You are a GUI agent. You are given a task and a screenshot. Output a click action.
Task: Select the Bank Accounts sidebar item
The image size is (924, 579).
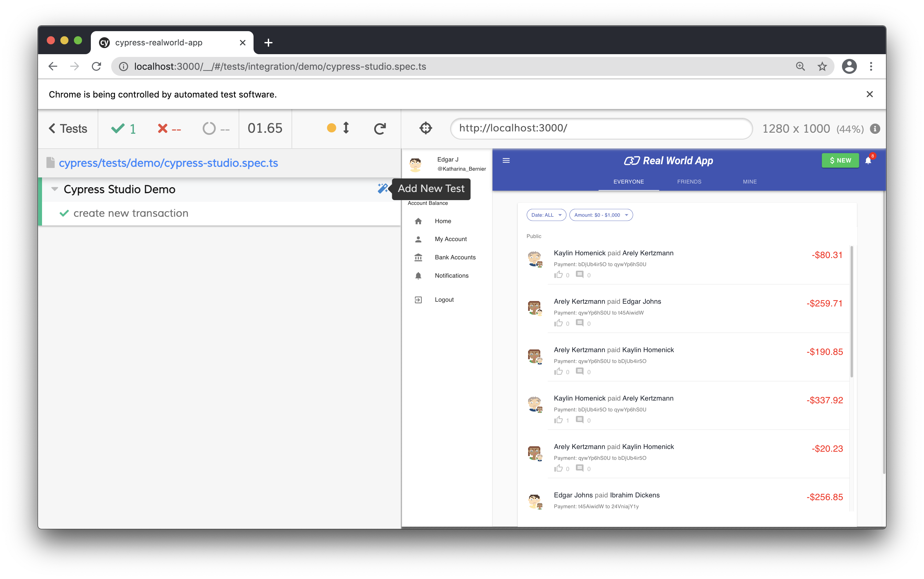click(x=455, y=257)
